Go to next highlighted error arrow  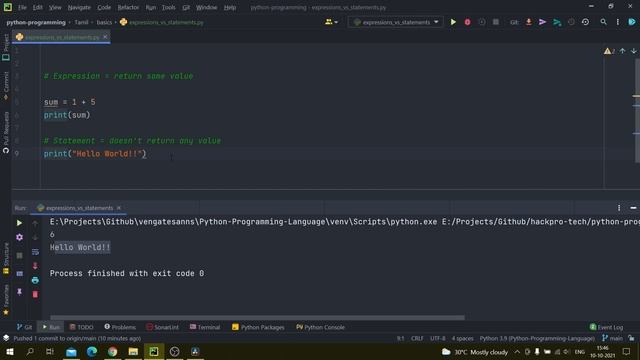pyautogui.click(x=633, y=51)
